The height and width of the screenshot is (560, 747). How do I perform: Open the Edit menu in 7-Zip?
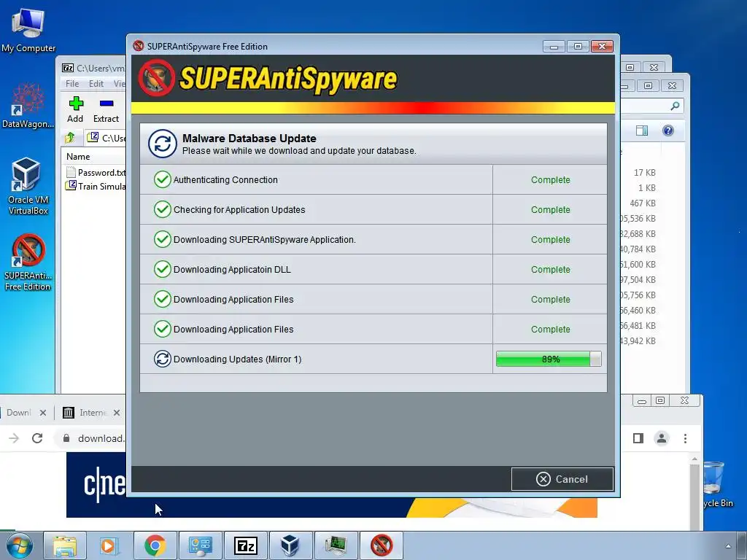coord(96,84)
